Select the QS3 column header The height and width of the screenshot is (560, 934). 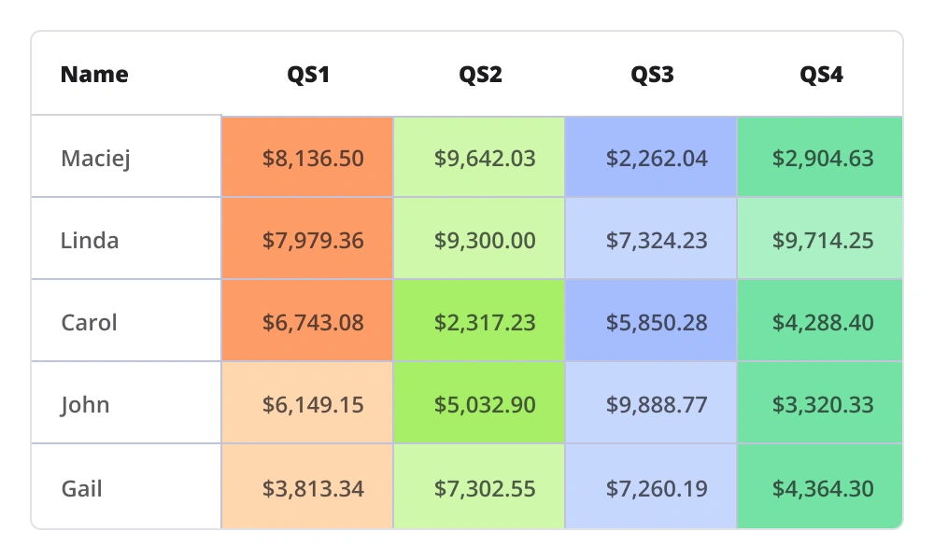652,75
